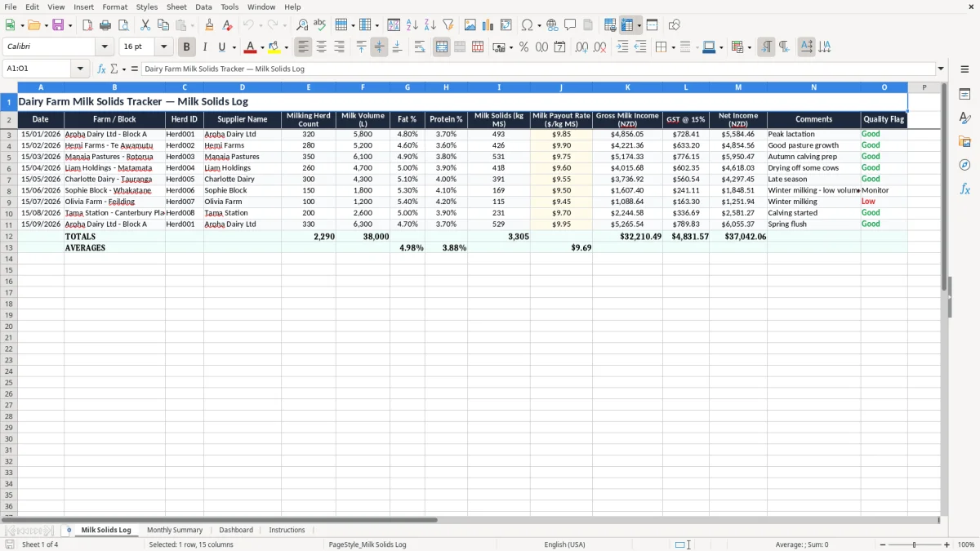This screenshot has height=551, width=980.
Task: Toggle Align Left
Action: (304, 47)
